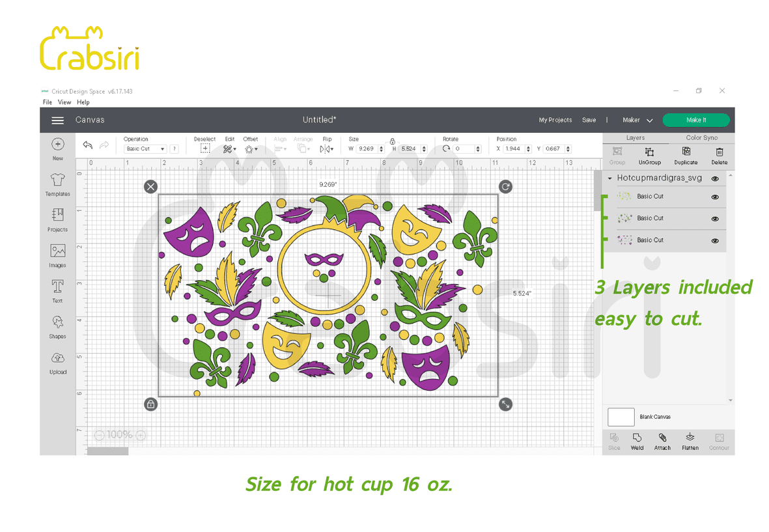Open the Images library icon
The width and height of the screenshot is (769, 532).
click(x=57, y=251)
